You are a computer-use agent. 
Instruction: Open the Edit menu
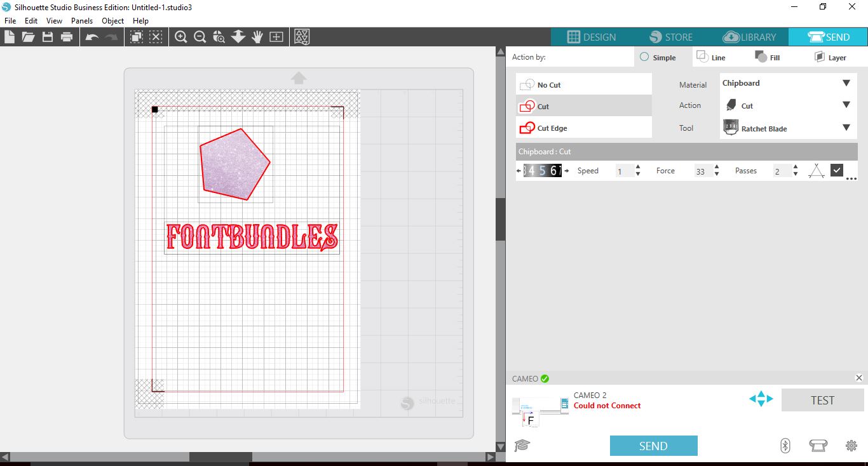point(31,21)
